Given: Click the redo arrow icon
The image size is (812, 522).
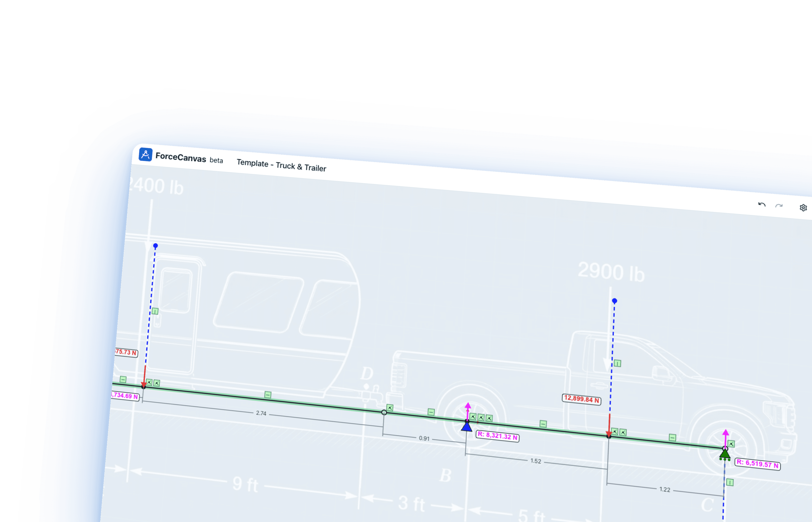Looking at the screenshot, I should (779, 206).
